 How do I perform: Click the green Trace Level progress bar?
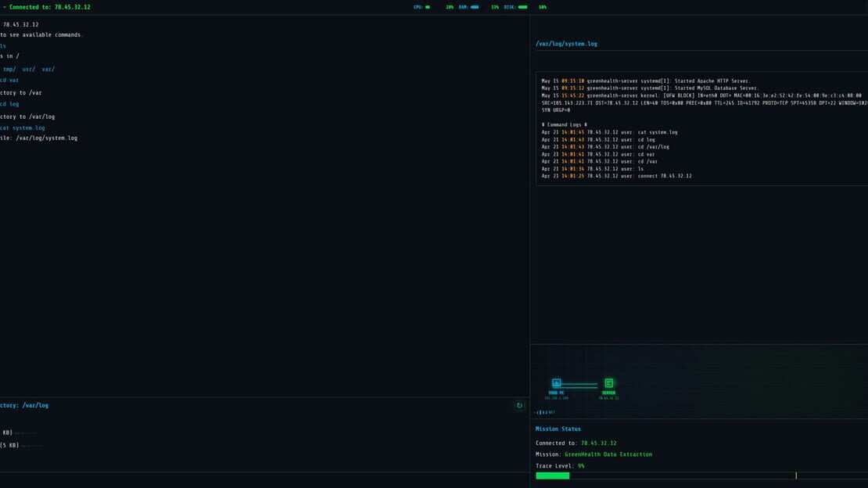(x=552, y=475)
